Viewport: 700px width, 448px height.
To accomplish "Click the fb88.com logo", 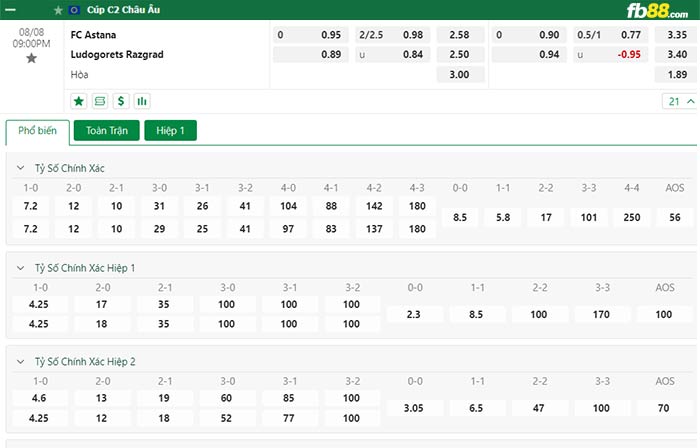I will 657,11.
